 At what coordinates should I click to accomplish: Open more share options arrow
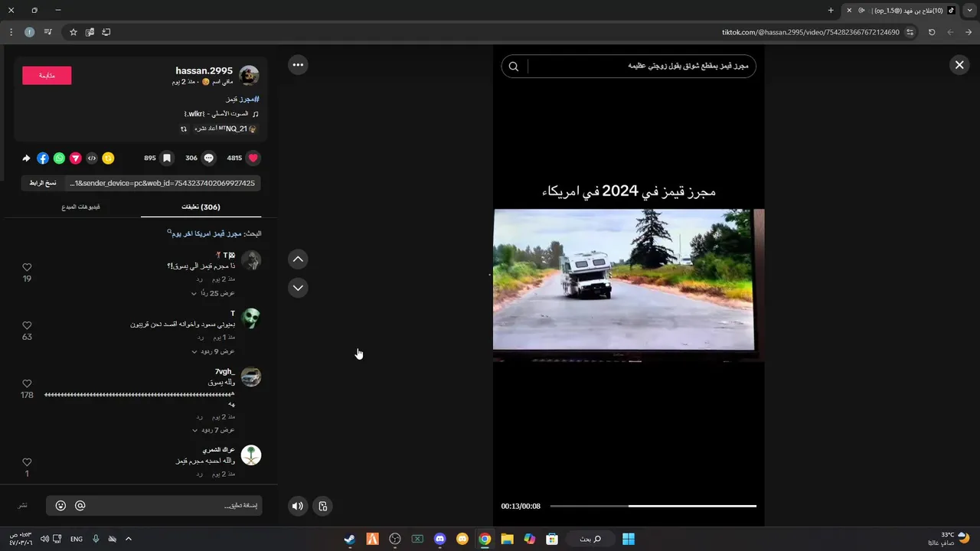tap(26, 158)
